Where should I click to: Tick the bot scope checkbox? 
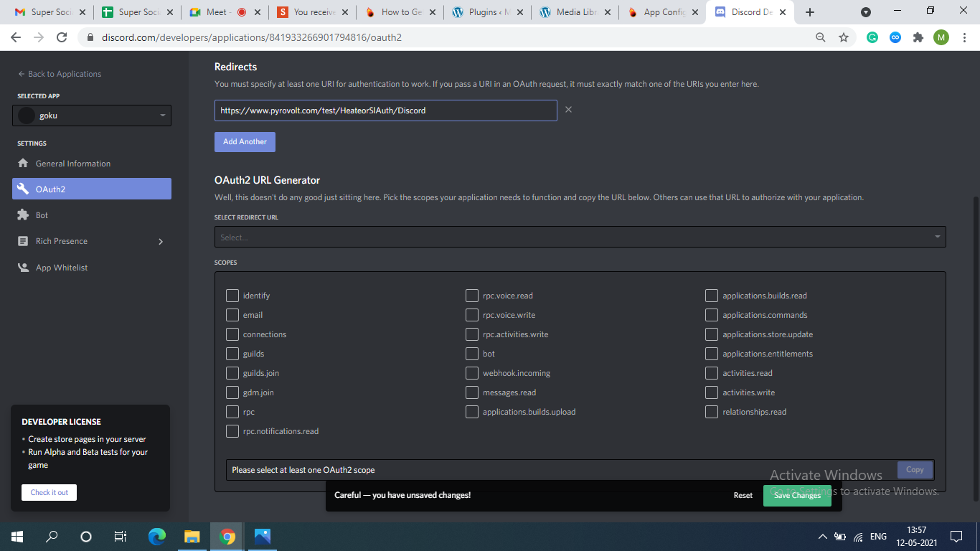coord(472,354)
